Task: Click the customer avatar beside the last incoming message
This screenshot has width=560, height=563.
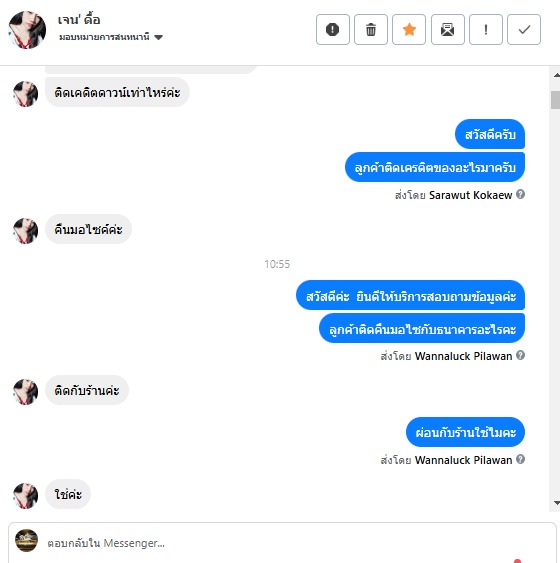Action: pos(25,495)
